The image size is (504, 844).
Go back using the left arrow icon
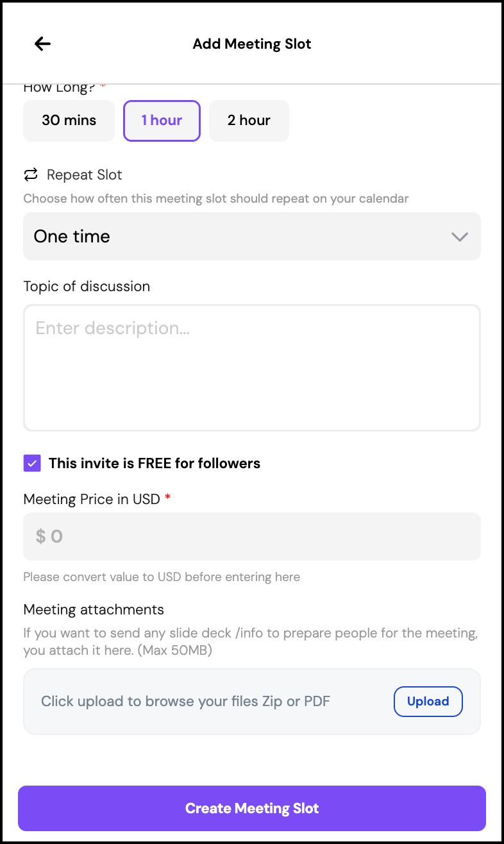(42, 44)
